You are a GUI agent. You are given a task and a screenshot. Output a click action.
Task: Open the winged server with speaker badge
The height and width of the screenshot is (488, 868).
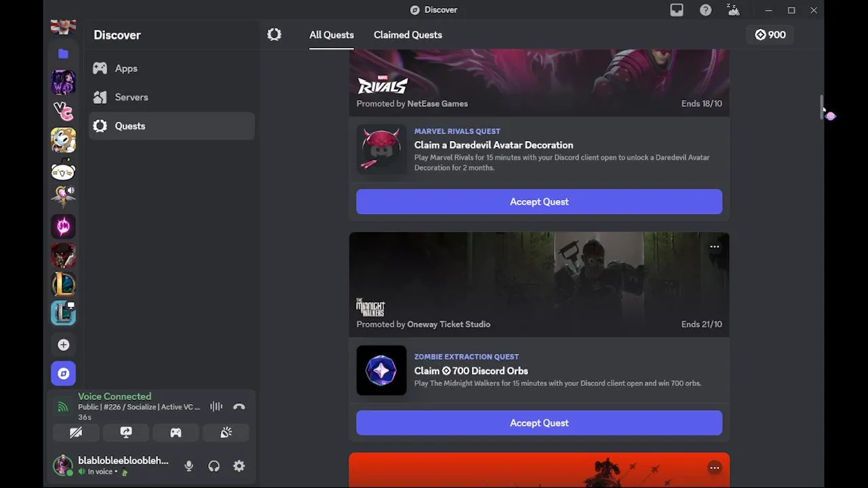tap(63, 197)
